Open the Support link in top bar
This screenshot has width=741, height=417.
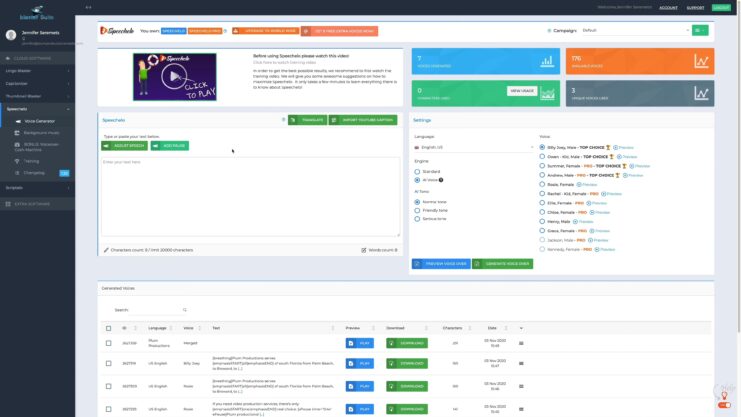(695, 8)
